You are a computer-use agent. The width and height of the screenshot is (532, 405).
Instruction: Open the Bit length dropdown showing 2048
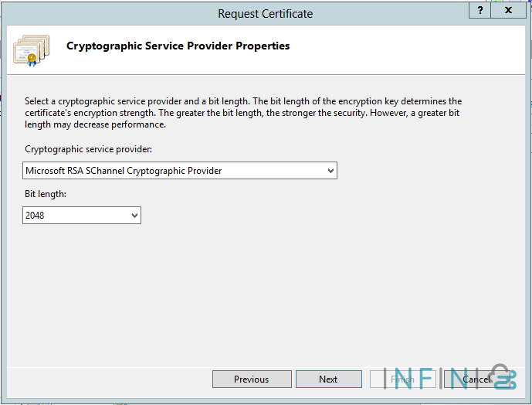(x=82, y=216)
